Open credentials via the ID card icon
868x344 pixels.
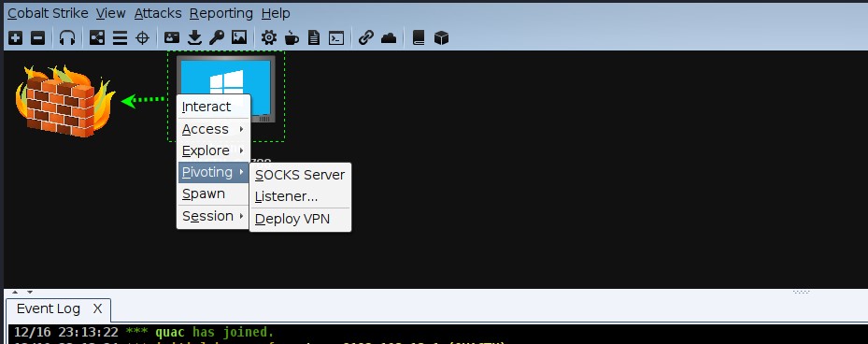point(172,37)
